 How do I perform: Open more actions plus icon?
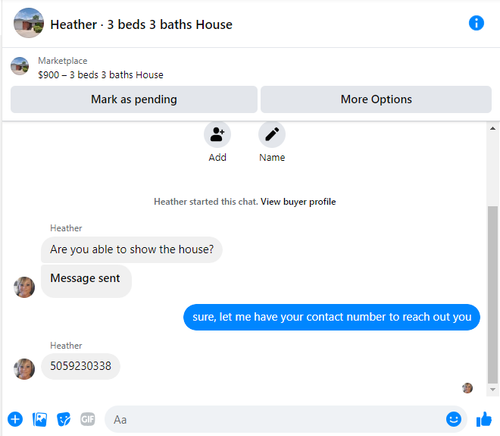click(x=15, y=419)
